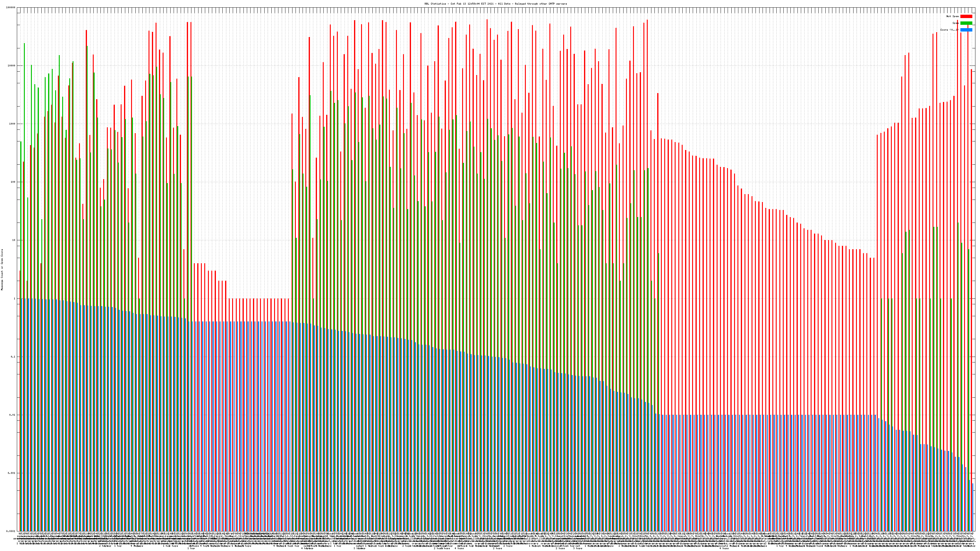
Task: Click the 'Message Count or Spam Score' axis title
Action: (2, 270)
